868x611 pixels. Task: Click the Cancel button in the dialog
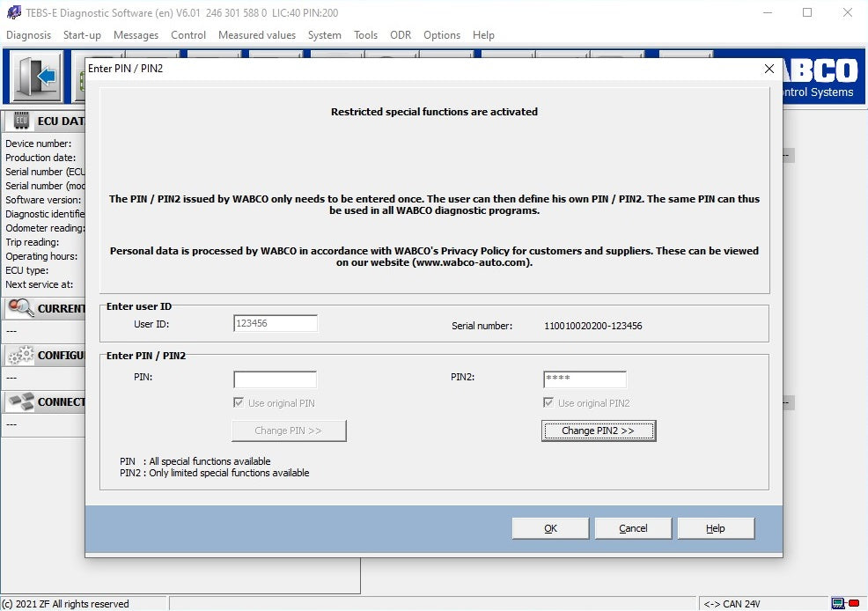(x=633, y=528)
